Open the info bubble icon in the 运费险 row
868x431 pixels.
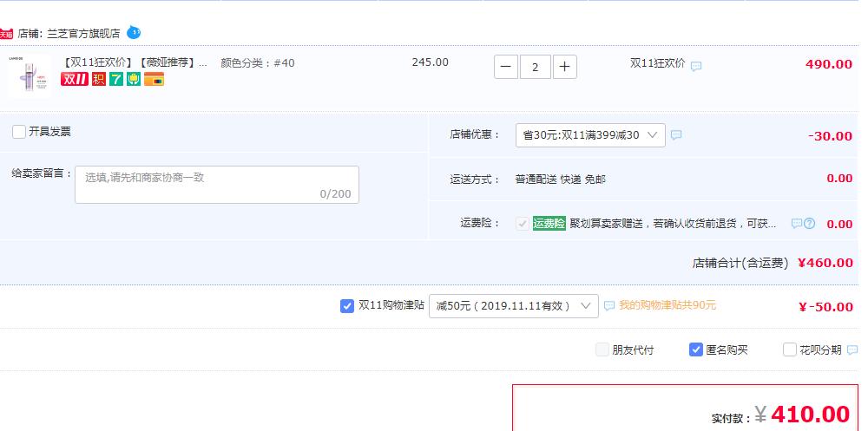tap(797, 224)
